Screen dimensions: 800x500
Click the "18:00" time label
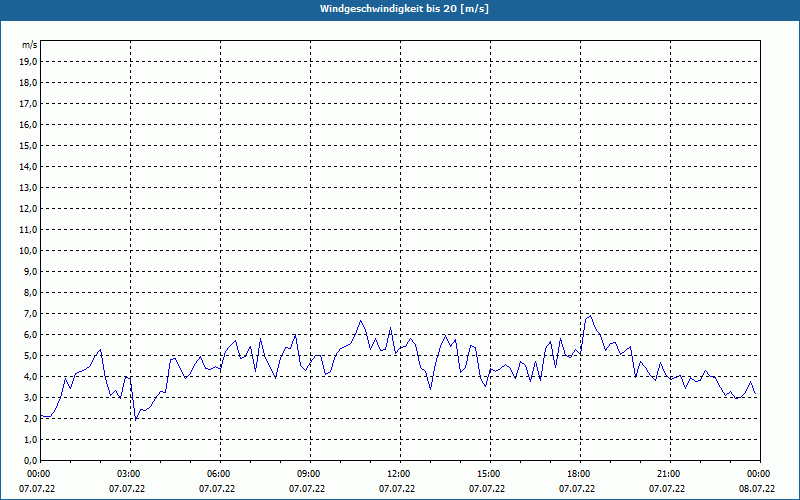click(x=581, y=474)
